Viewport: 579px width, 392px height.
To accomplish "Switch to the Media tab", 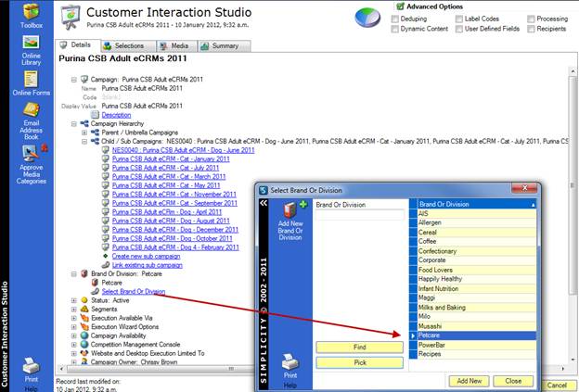I will point(177,46).
